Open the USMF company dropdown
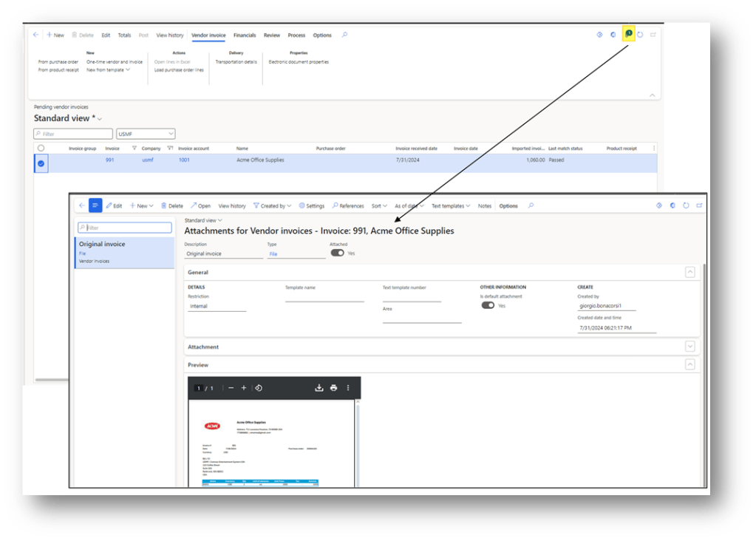The image size is (756, 541). [146, 134]
